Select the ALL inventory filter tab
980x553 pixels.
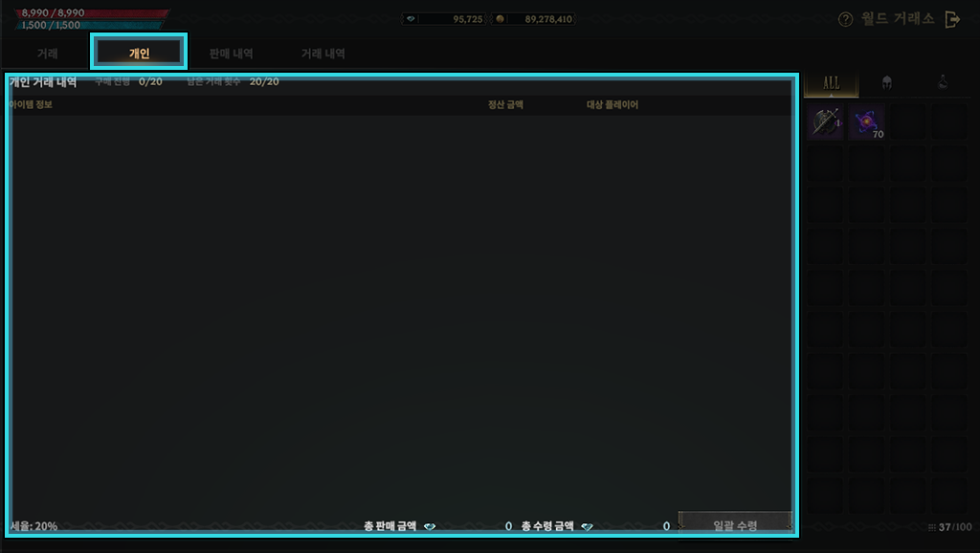point(831,83)
